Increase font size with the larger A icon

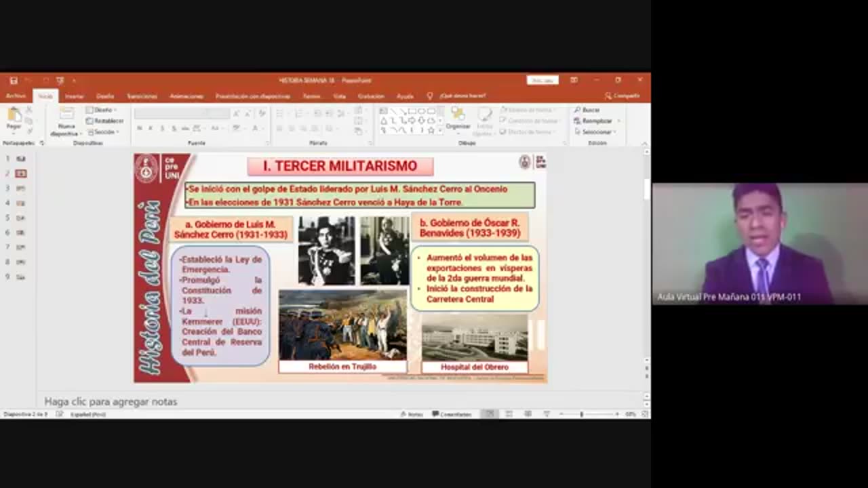pyautogui.click(x=236, y=113)
